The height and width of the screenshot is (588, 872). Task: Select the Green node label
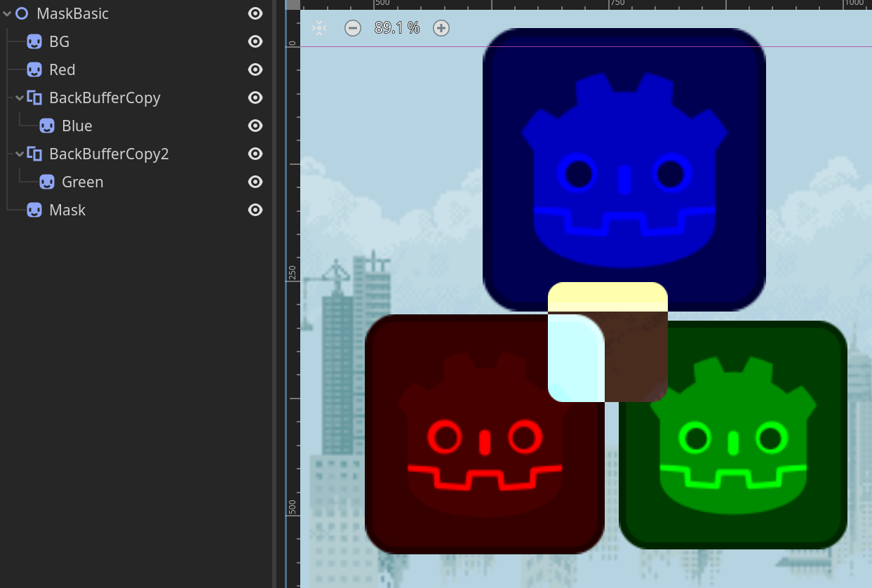[x=83, y=182]
